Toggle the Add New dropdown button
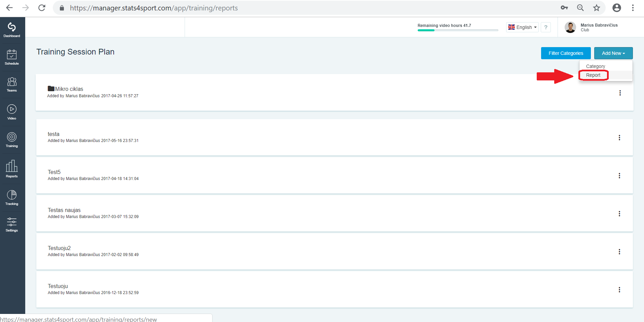 click(613, 53)
